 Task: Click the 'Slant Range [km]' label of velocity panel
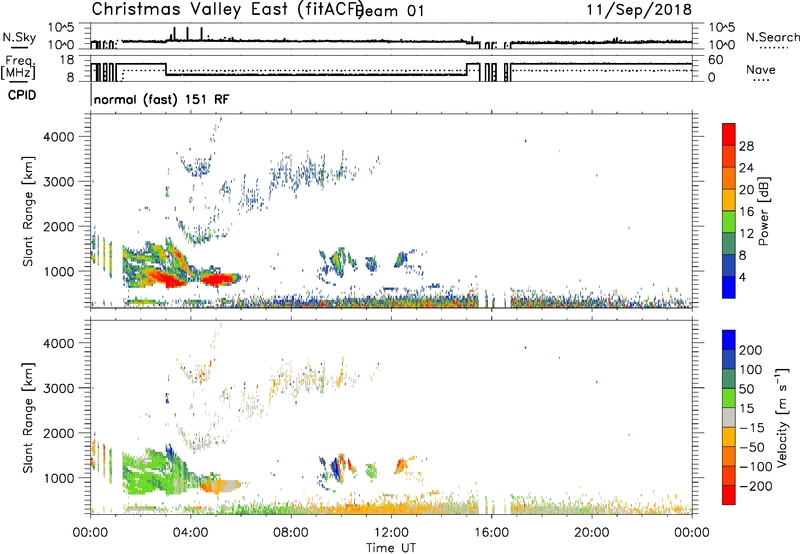coord(28,417)
